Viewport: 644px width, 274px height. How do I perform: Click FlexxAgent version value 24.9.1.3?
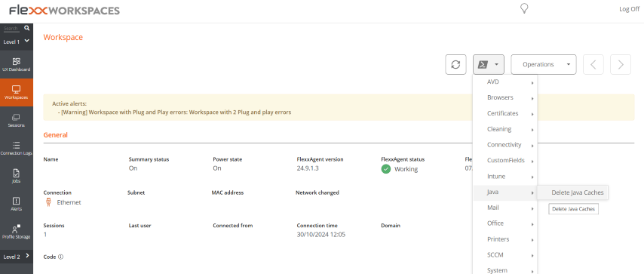[308, 168]
